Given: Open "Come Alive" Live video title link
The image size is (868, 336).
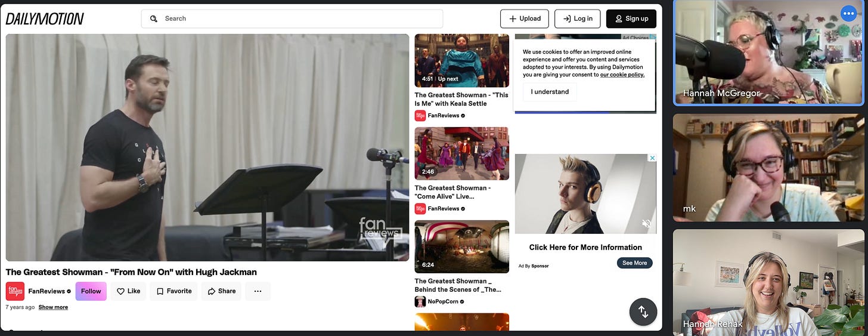Looking at the screenshot, I should coord(453,192).
